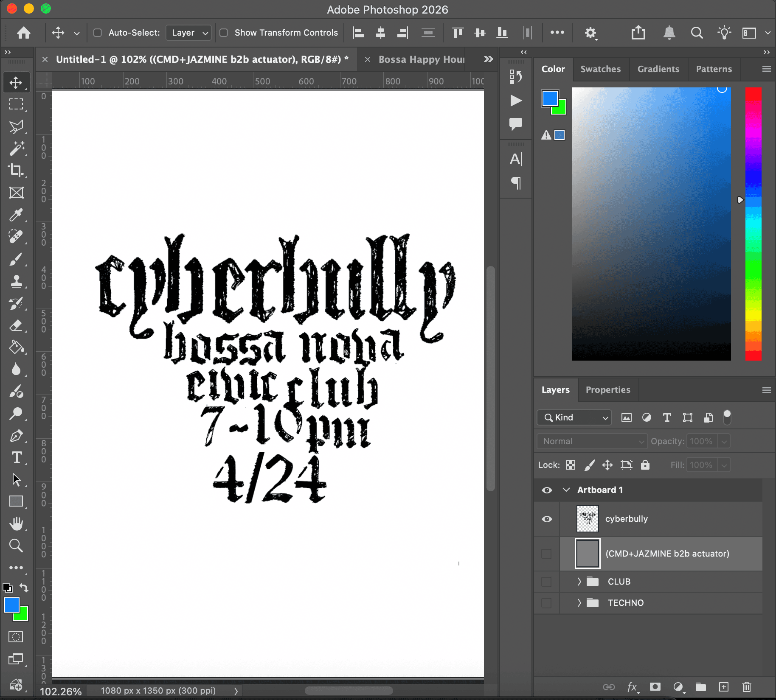Toggle Quick Mask mode
Viewport: 776px width, 700px height.
point(16,637)
